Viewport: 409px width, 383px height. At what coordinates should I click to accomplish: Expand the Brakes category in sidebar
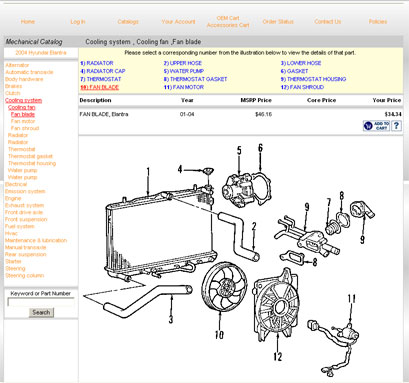click(x=14, y=86)
